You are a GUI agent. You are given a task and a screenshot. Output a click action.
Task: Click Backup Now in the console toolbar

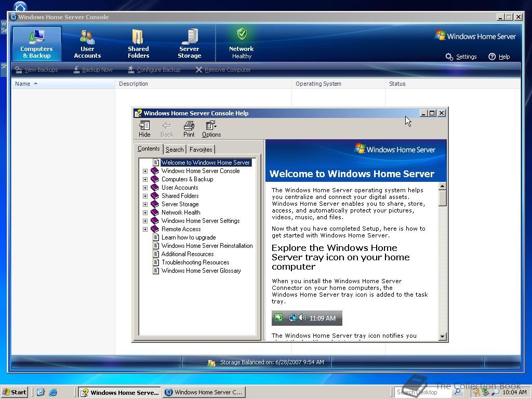click(x=93, y=70)
